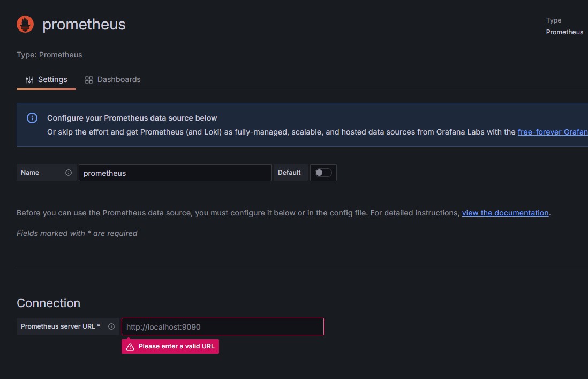Click the Type: Prometheus label
Viewport: 588px width, 379px height.
point(49,54)
